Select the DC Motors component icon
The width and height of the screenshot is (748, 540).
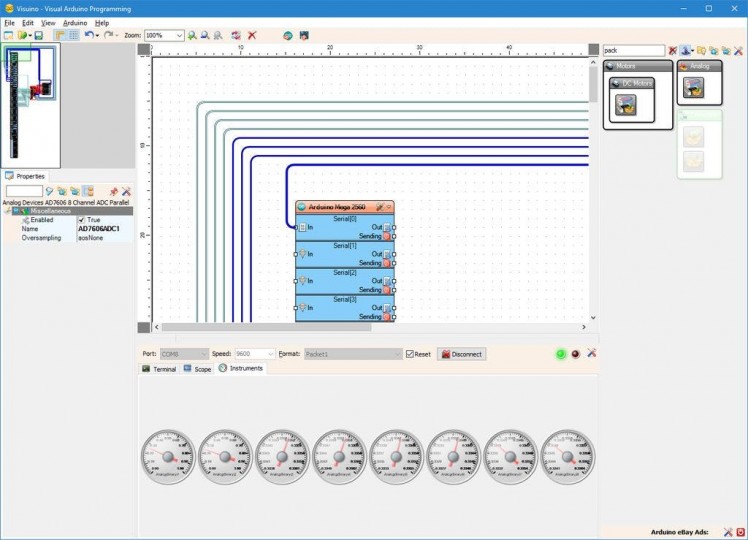pyautogui.click(x=626, y=105)
